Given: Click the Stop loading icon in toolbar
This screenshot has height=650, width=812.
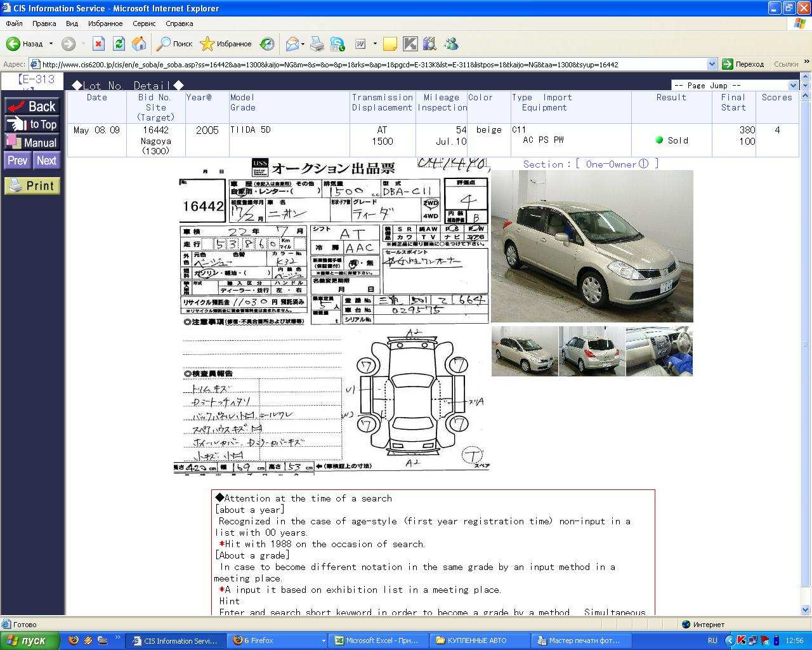Looking at the screenshot, I should tap(98, 44).
